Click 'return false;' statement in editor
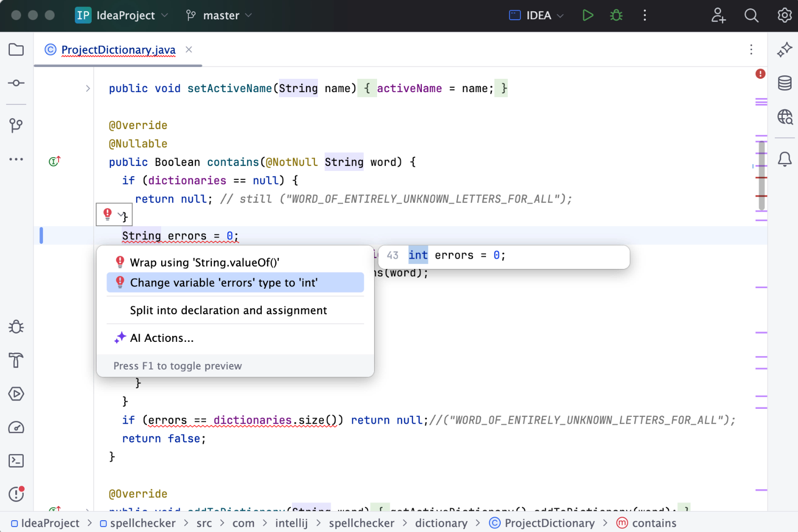 (x=164, y=438)
